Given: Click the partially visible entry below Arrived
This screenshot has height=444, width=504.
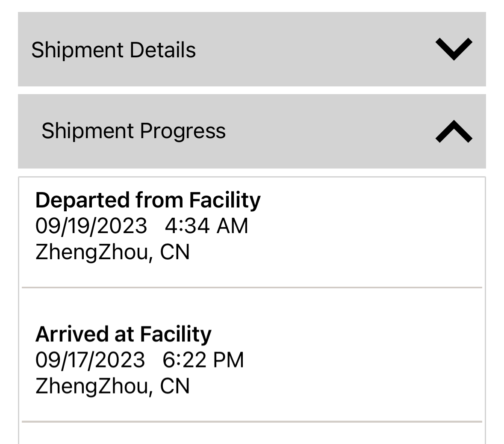Looking at the screenshot, I should click(x=252, y=434).
